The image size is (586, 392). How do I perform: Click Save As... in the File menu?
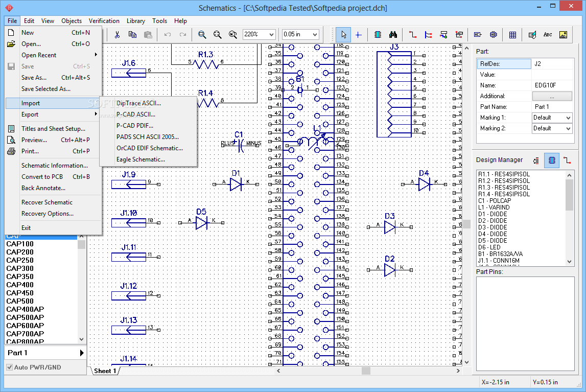click(54, 77)
